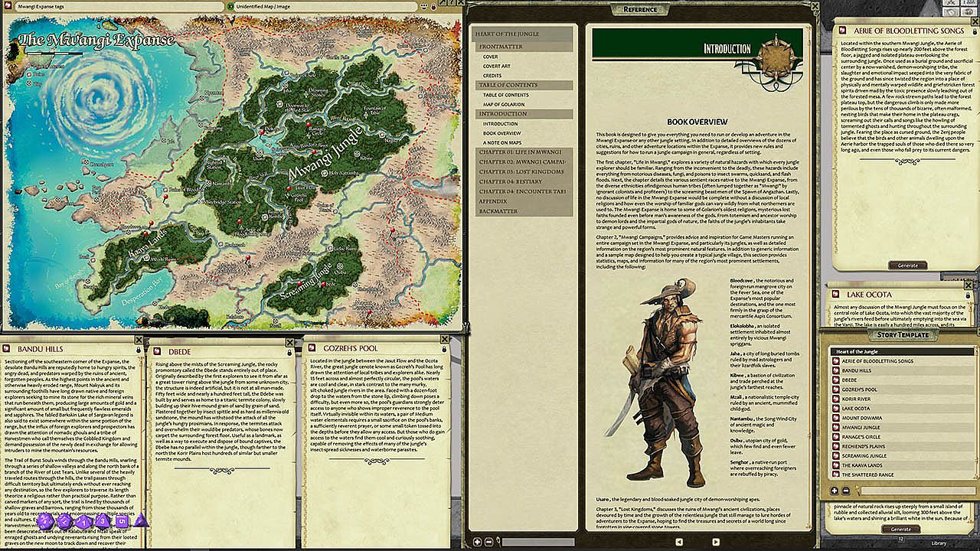Click the Unidentified Map / Image field
The width and height of the screenshot is (980, 551).
tap(327, 6)
